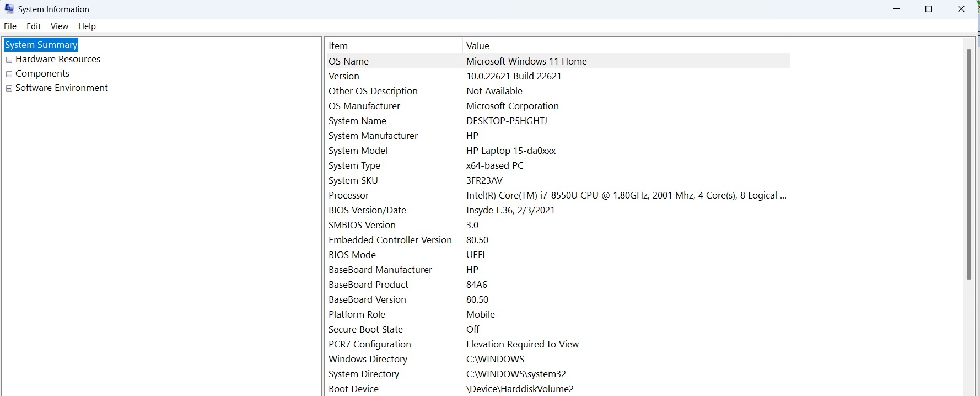The width and height of the screenshot is (980, 396).
Task: Select the Components tree item
Action: (x=42, y=73)
